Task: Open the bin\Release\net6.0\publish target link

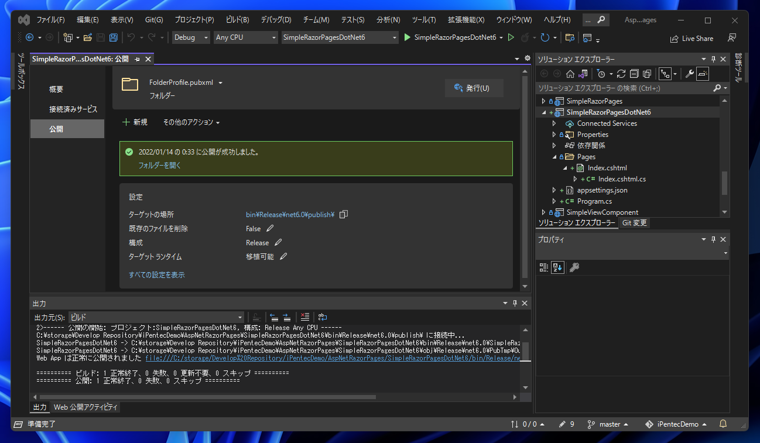Action: pos(290,214)
